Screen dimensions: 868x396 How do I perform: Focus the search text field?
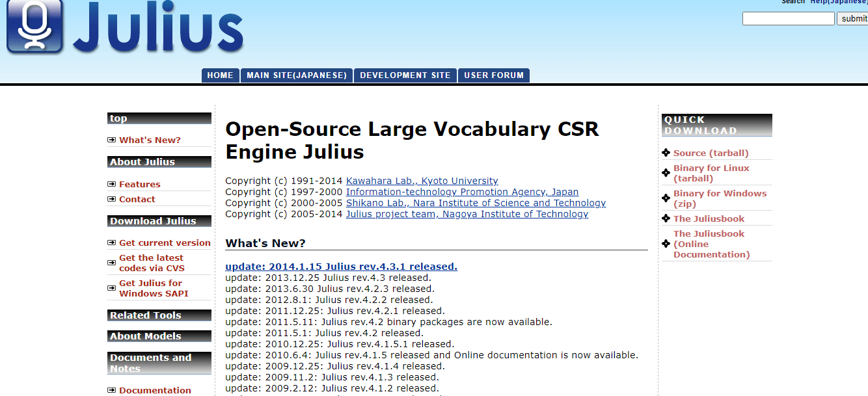[x=788, y=19]
